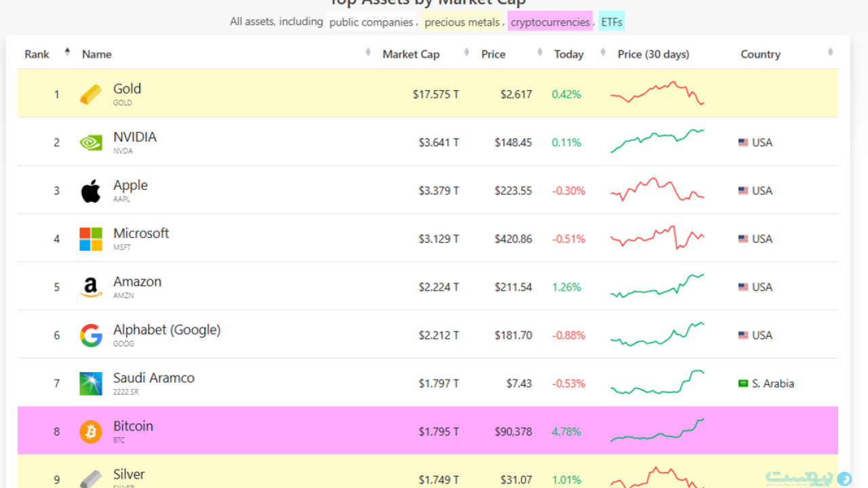Open the Apple company link
Viewport: 868px width, 488px height.
tap(130, 185)
